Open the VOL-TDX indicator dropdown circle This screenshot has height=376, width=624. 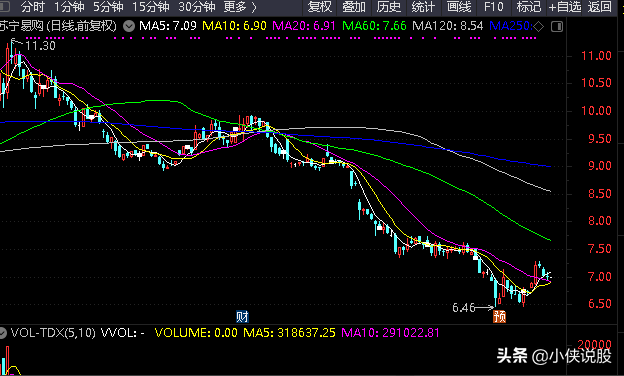click(3, 333)
